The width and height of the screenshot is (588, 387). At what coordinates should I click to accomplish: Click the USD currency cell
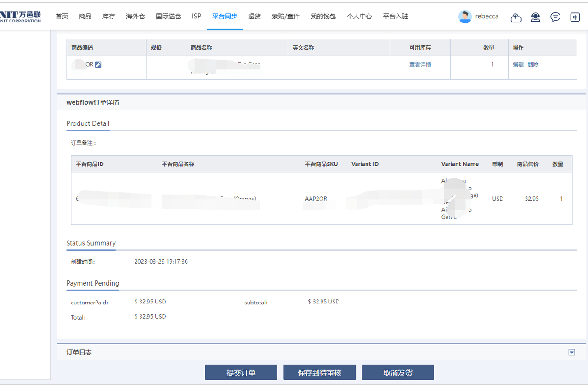[498, 199]
